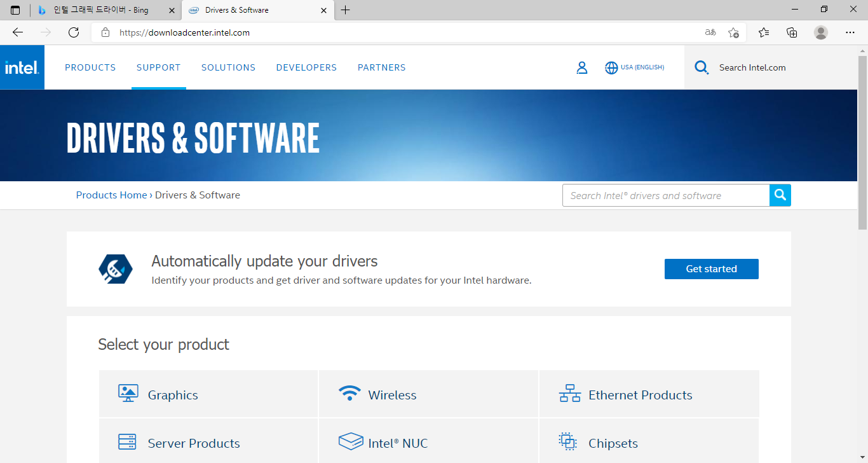The image size is (868, 463).
Task: Click the Search Intel.com magnifier icon
Action: coord(702,67)
